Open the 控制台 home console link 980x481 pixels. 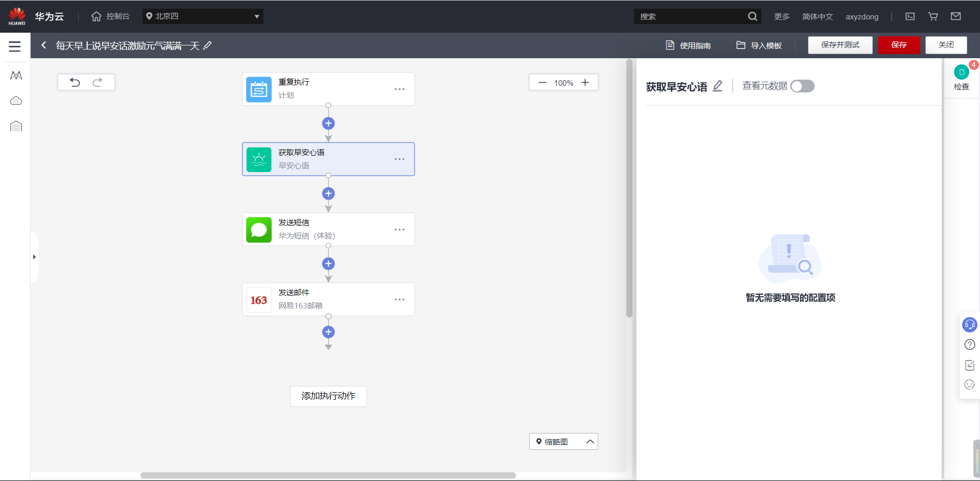110,16
